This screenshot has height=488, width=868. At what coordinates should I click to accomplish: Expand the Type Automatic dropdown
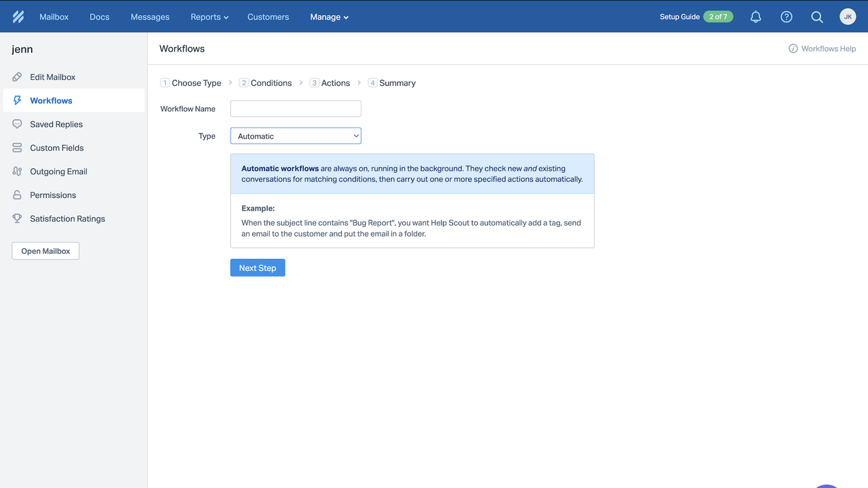pos(296,136)
